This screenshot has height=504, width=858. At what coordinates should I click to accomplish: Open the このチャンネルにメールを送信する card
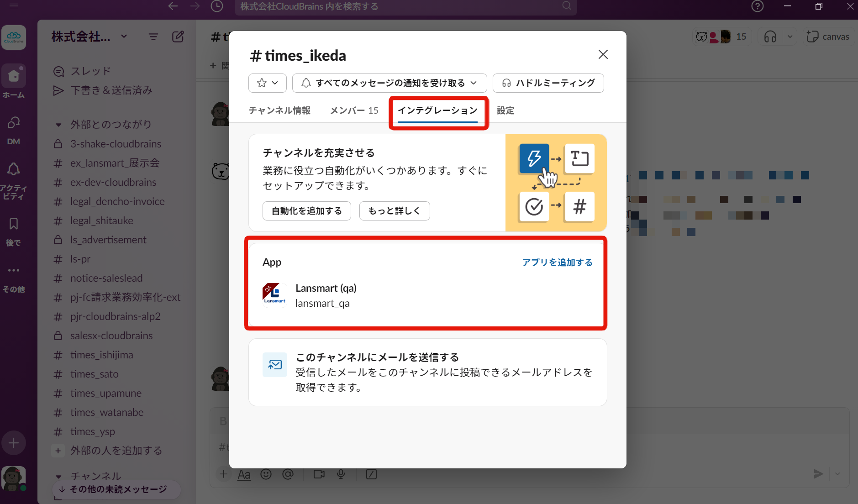tap(428, 372)
